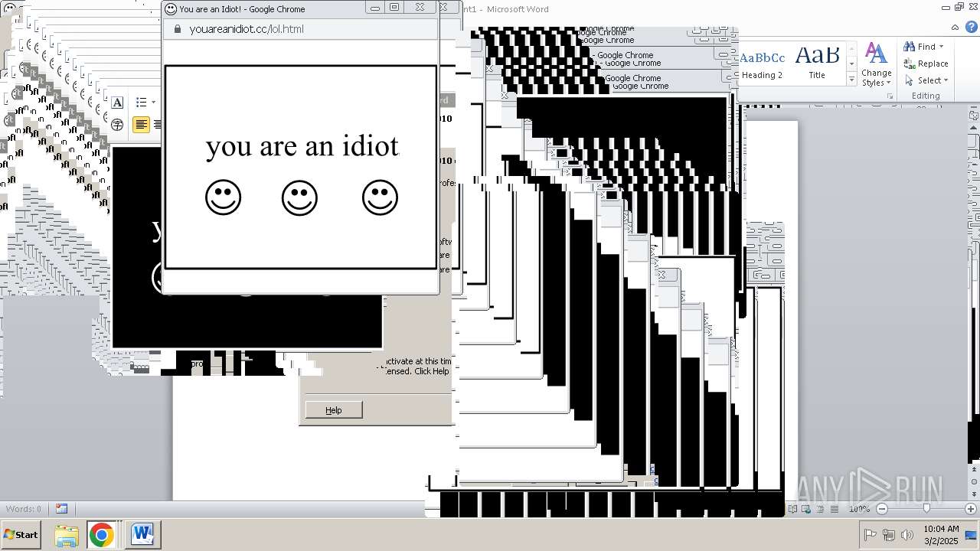Click the right smiley face in popup
Screen dimensions: 980x551
click(x=380, y=197)
